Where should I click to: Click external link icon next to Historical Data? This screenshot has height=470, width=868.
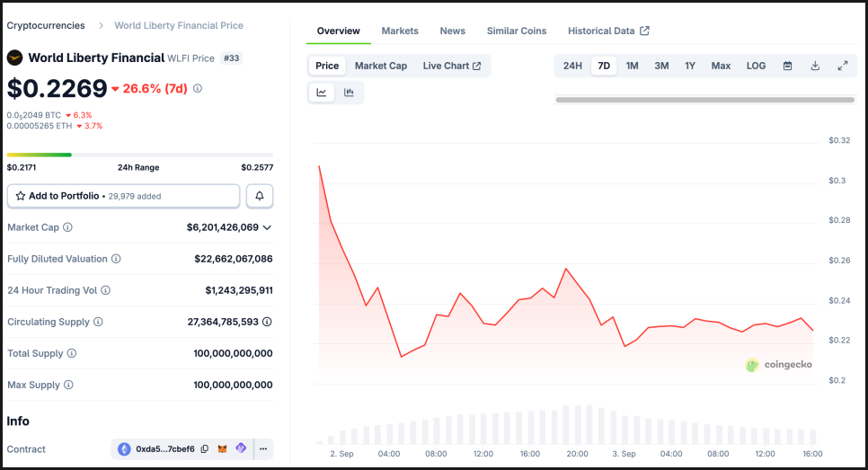point(645,31)
